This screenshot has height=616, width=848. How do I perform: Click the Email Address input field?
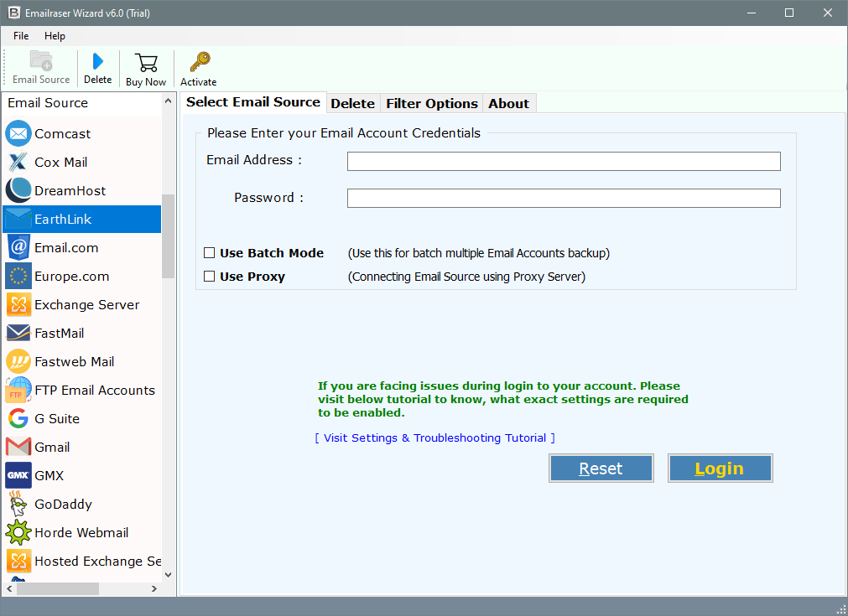point(564,161)
